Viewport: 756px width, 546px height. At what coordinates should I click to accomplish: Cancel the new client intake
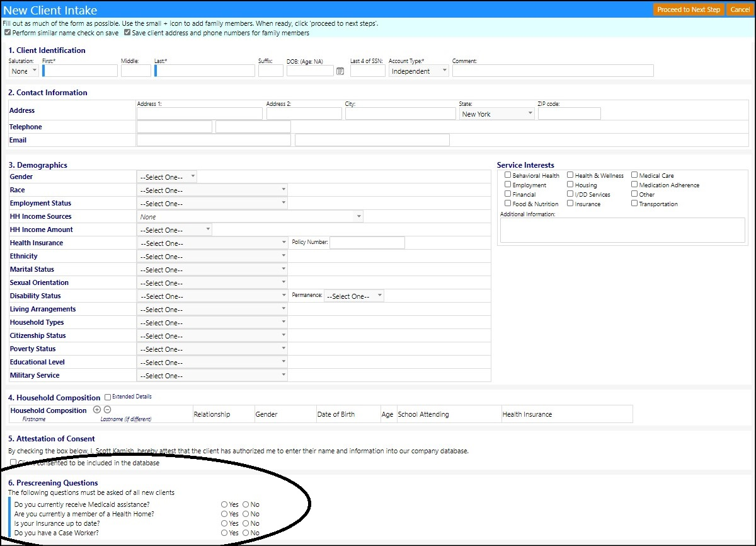pyautogui.click(x=740, y=9)
